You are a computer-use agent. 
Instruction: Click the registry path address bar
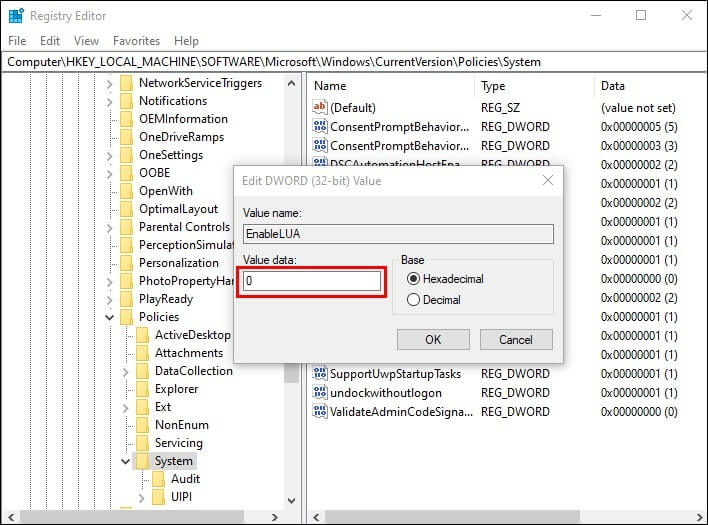click(354, 62)
